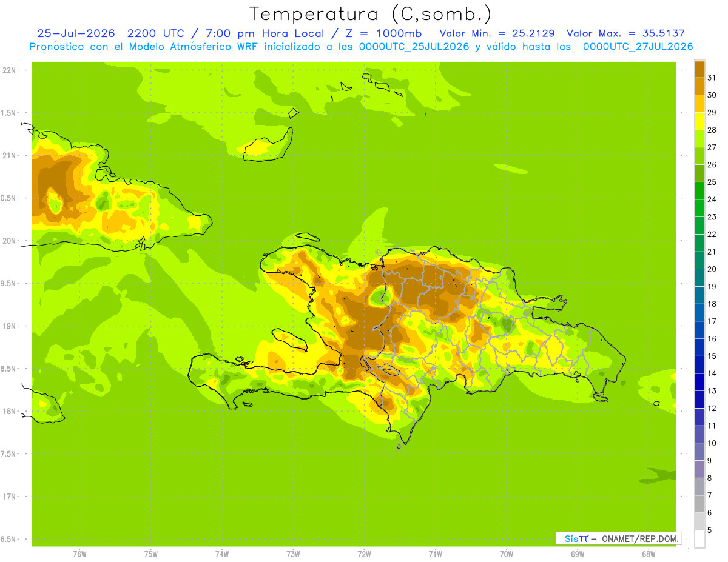
Task: Click the 19N latitude axis label
Action: 10,326
